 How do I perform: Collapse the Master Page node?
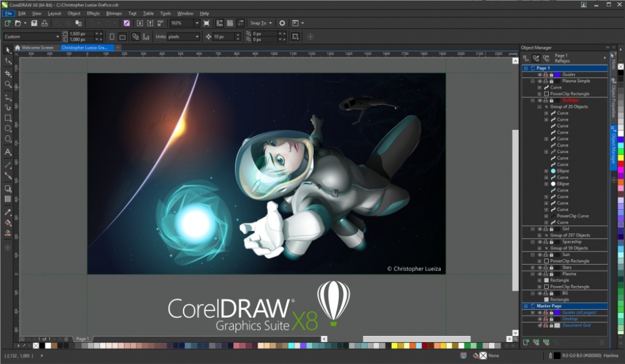pos(526,306)
